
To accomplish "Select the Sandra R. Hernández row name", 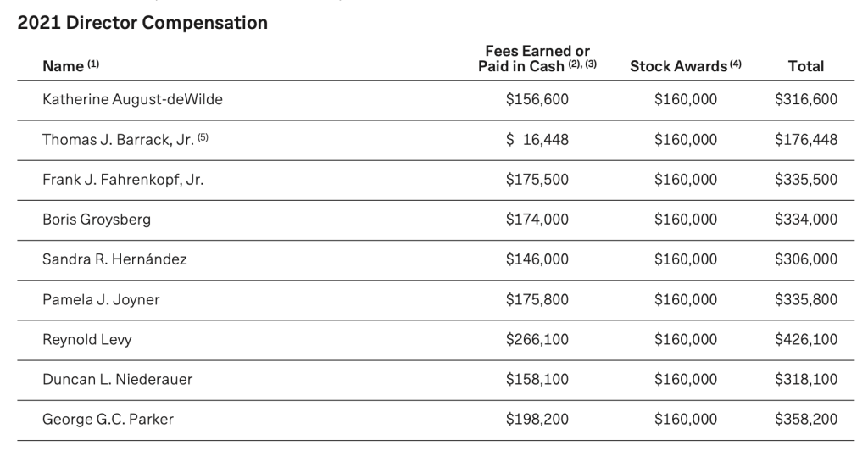I will click(114, 259).
